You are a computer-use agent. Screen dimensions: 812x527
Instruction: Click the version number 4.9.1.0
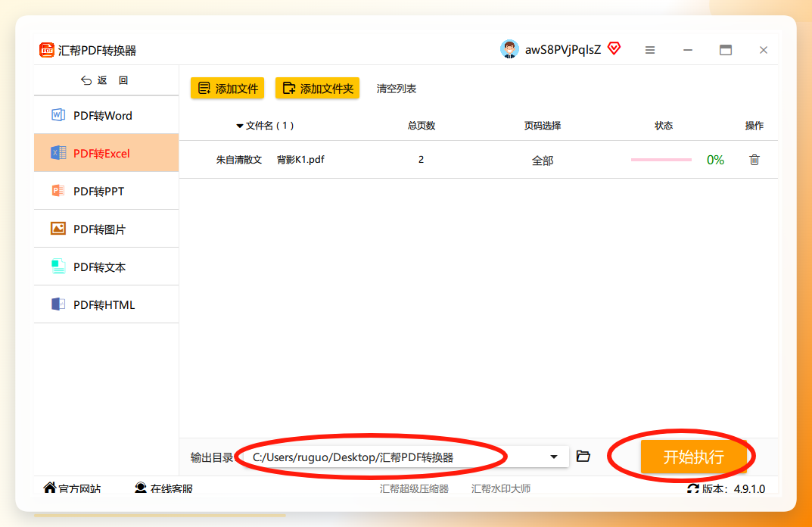click(x=749, y=488)
